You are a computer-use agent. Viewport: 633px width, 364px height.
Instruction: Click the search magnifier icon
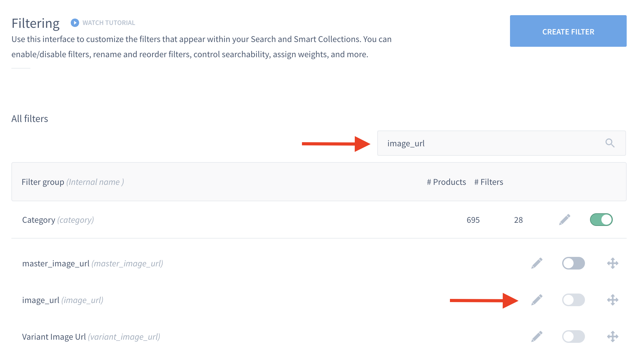click(610, 143)
